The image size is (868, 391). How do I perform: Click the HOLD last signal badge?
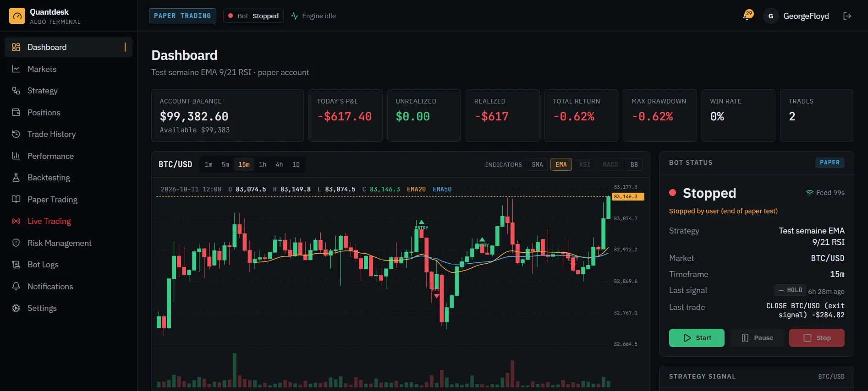(x=790, y=290)
